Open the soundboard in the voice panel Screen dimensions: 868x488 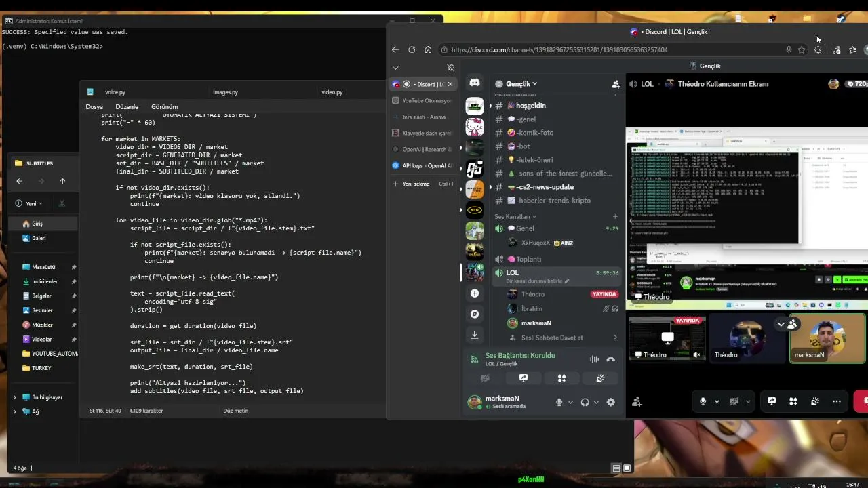[x=600, y=378]
